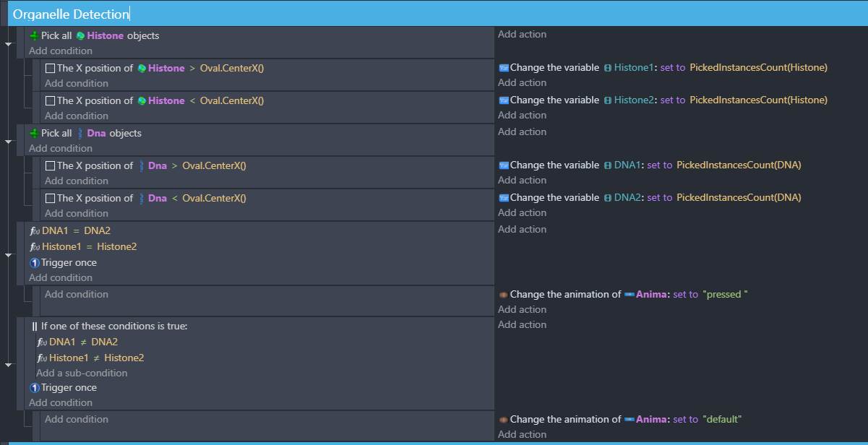Add a condition below Pick all Dna objects

click(x=61, y=148)
